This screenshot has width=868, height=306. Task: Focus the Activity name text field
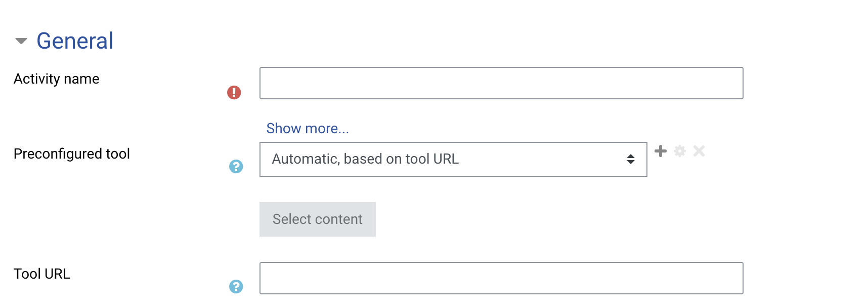501,83
